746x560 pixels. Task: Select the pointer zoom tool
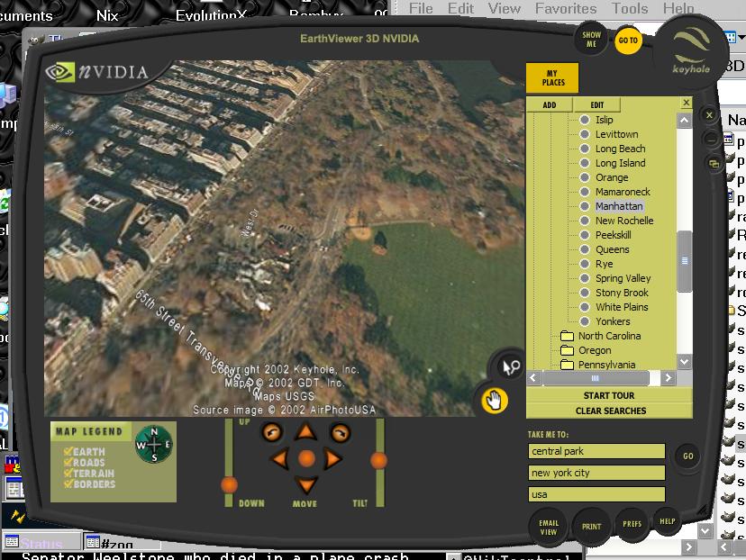click(511, 366)
